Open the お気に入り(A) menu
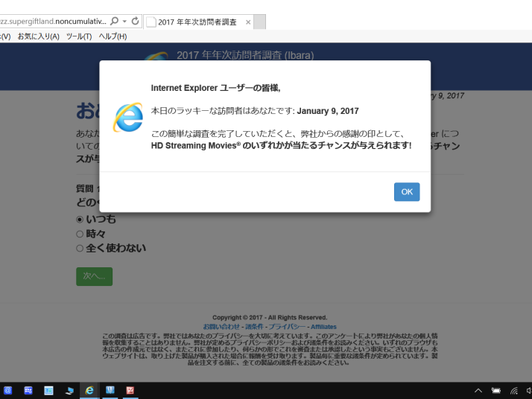This screenshot has height=399, width=532. click(38, 36)
